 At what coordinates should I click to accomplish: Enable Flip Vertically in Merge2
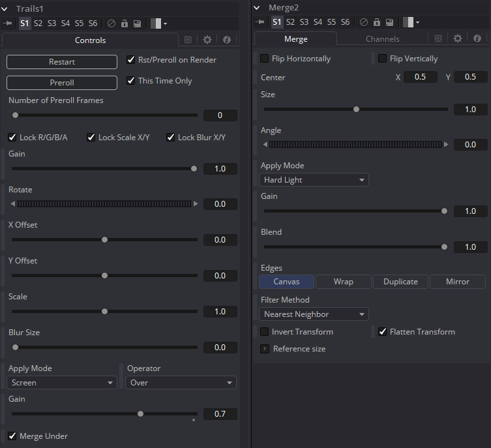[x=382, y=58]
